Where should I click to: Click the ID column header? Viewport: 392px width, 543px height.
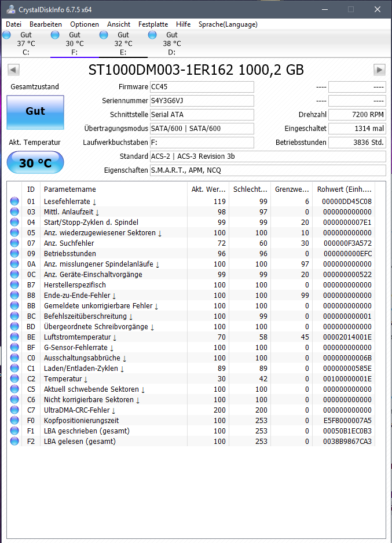point(31,189)
